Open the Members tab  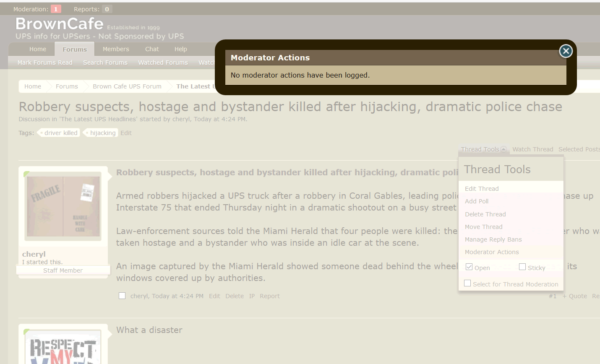[x=116, y=49]
